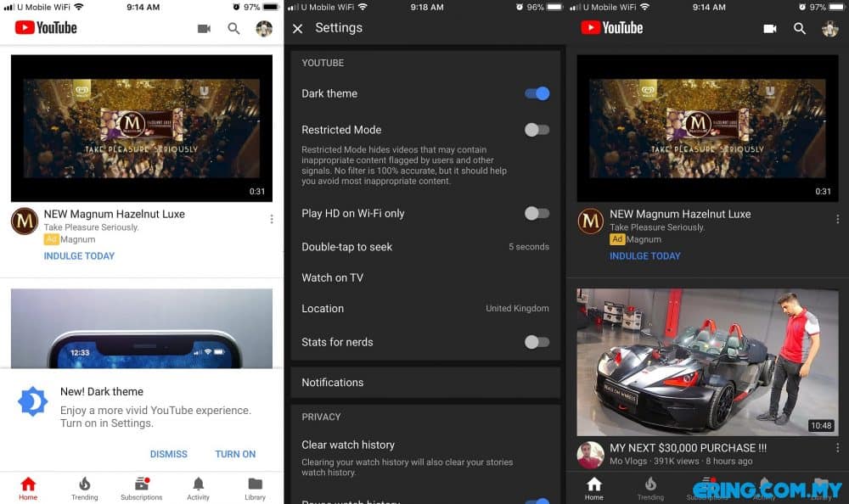The height and width of the screenshot is (504, 849).
Task: Tap the Stats for nerds label
Action: click(337, 342)
